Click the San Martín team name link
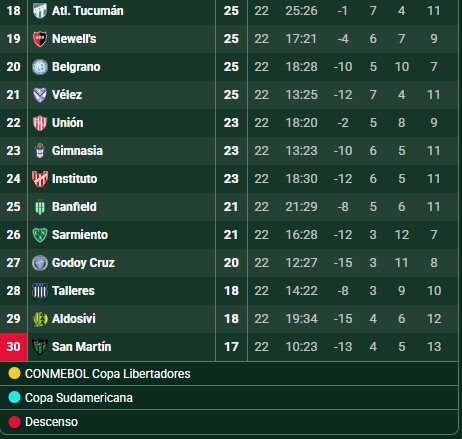462x439 pixels. point(82,347)
